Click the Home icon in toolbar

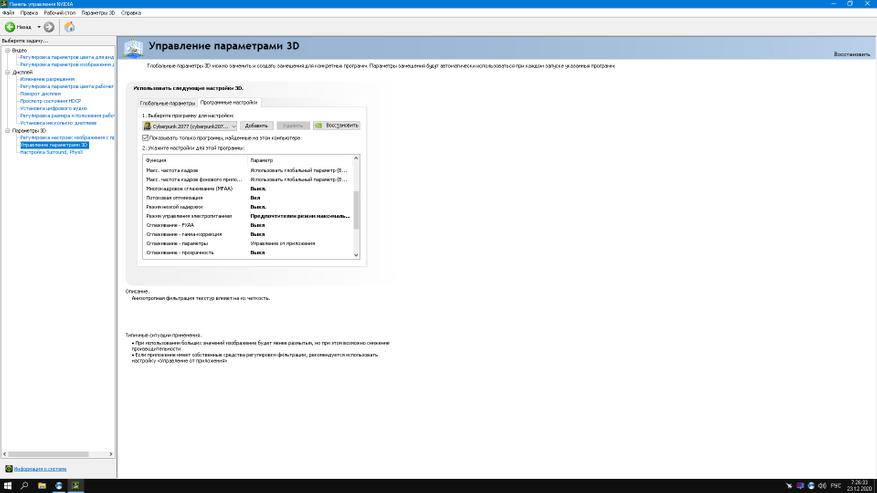pos(69,27)
